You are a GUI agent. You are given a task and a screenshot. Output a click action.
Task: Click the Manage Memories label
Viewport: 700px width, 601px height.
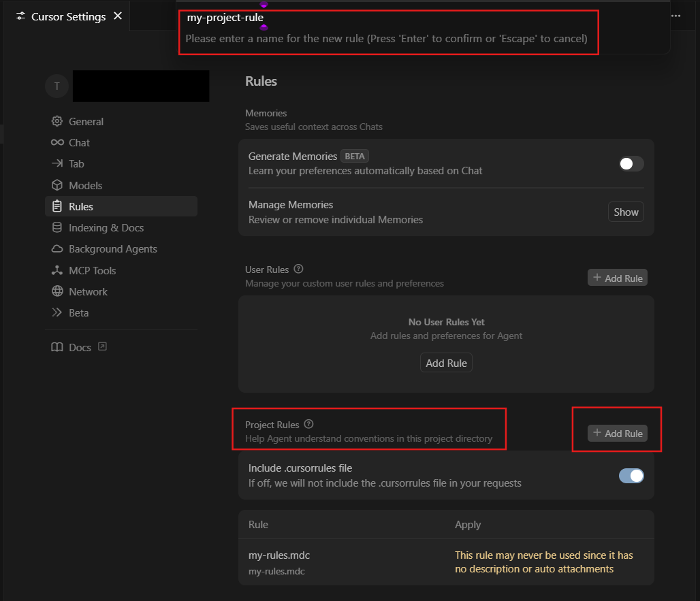coord(291,204)
